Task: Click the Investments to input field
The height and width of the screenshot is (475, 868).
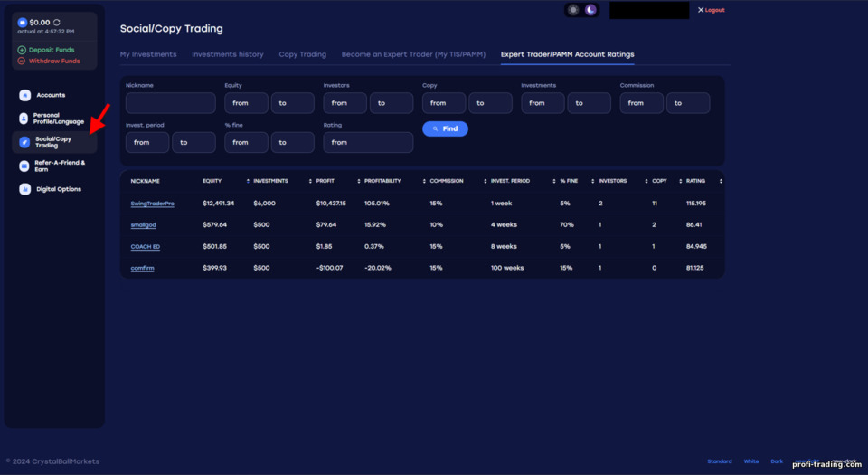Action: point(589,103)
